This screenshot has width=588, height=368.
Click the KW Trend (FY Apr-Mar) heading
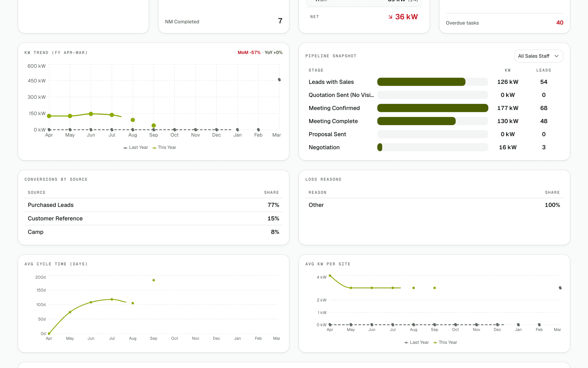point(56,53)
